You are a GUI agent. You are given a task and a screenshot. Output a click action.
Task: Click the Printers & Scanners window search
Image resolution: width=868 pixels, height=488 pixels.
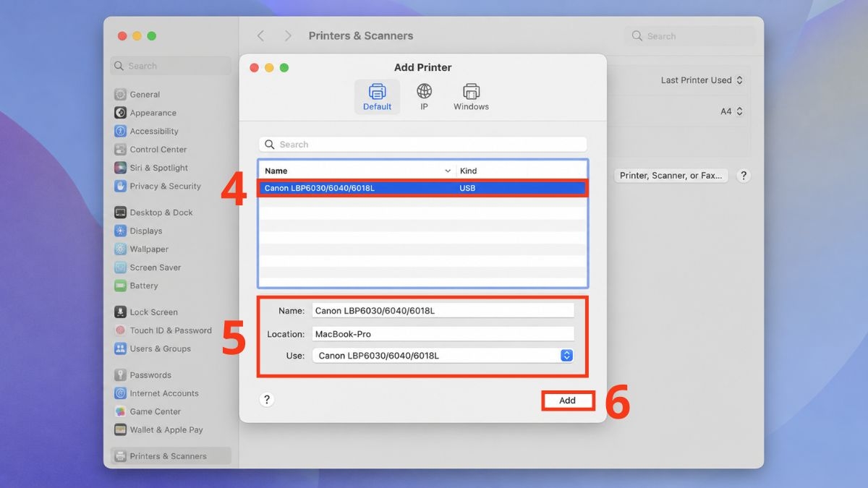[689, 36]
